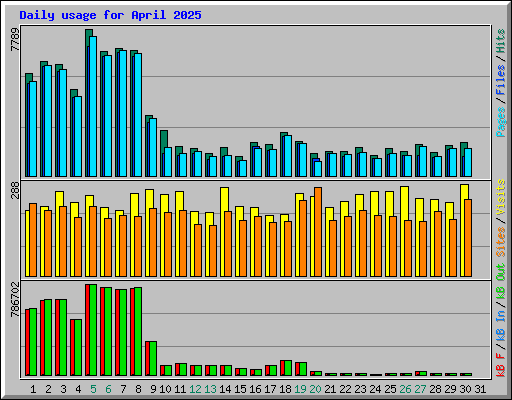
Task: Click the orange sites bar for day 1
Action: [x=33, y=240]
